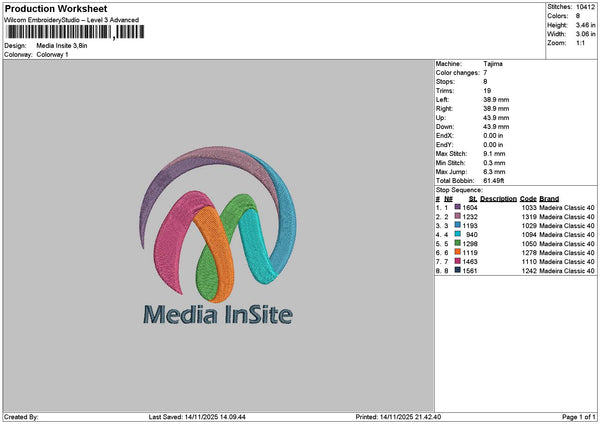Click the Width value '3.06 in'
Image resolution: width=600 pixels, height=424 pixels.
pos(585,34)
